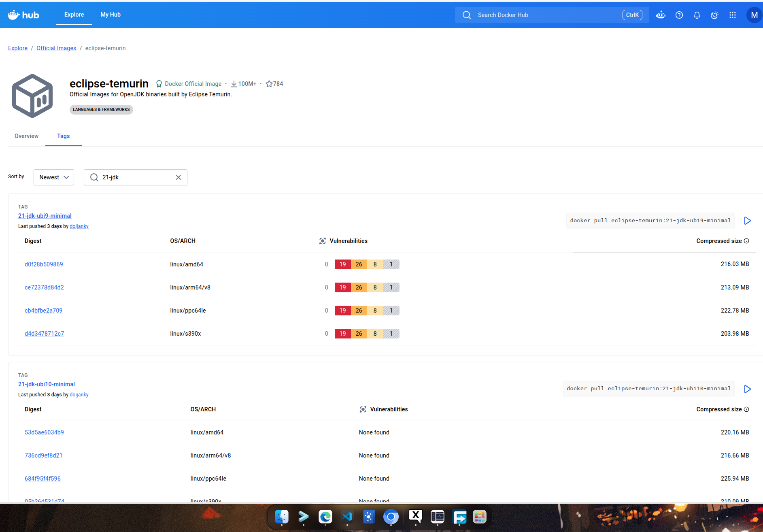Screen dimensions: 763x532
Task: Click the Compressed size info icon for ubi9-minimal
Action: [x=746, y=241]
